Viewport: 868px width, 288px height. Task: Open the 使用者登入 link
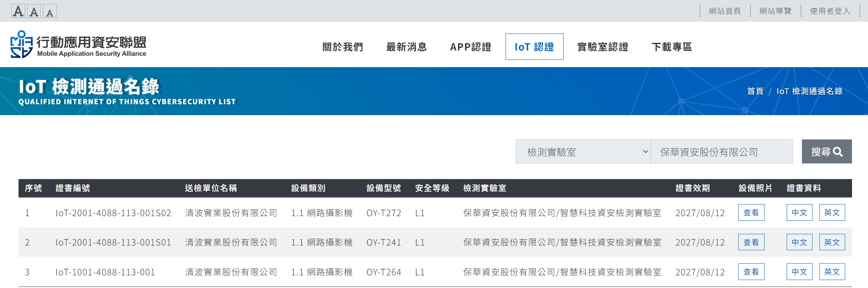tap(830, 11)
